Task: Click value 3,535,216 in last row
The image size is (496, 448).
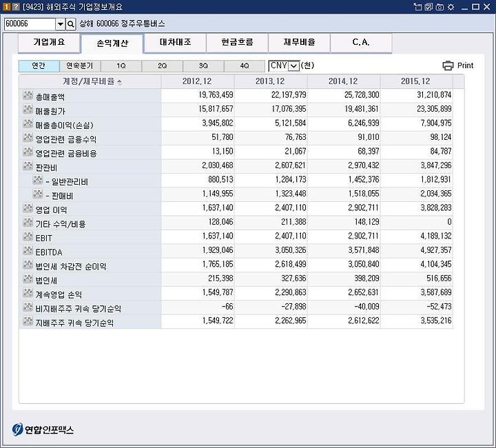Action: [436, 320]
